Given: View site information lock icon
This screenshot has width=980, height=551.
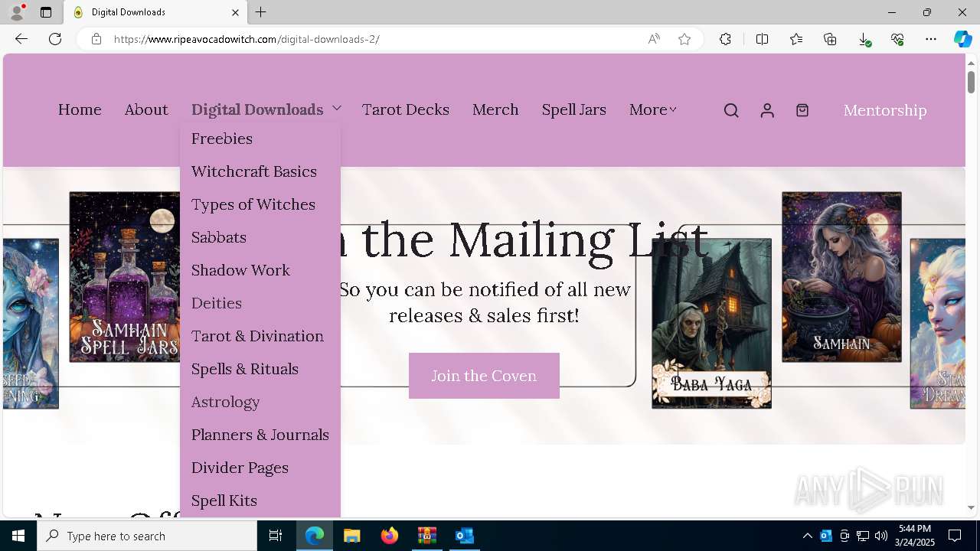Looking at the screenshot, I should point(96,39).
